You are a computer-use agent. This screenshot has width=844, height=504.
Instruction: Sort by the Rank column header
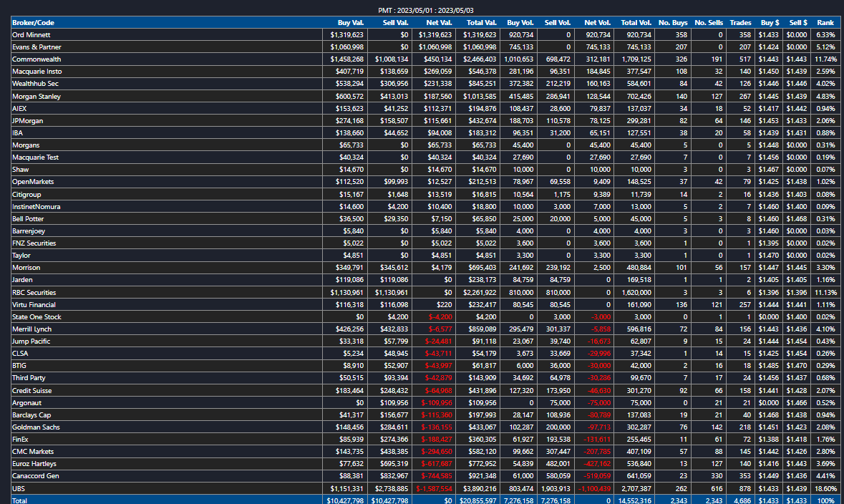(825, 23)
